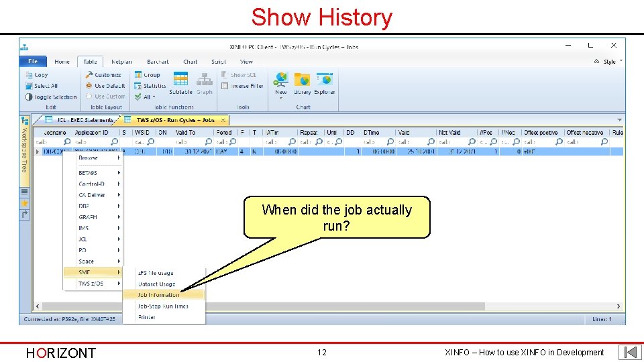
Task: Click the New chart icon
Action: pos(281,79)
